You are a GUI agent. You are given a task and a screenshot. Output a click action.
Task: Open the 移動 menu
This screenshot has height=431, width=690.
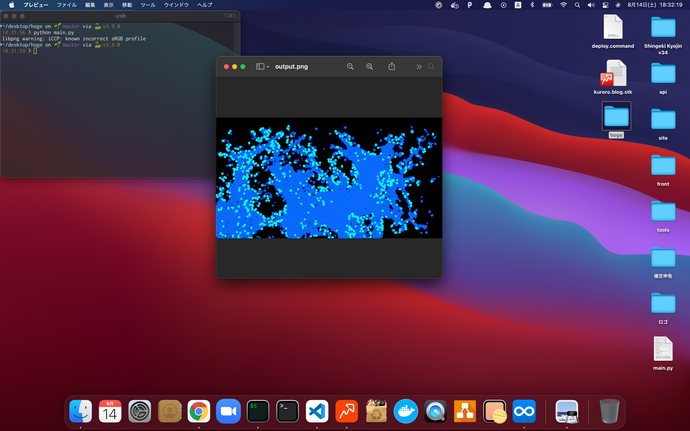127,5
